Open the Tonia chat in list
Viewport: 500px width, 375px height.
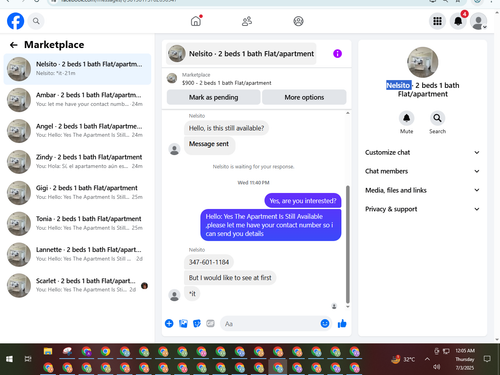(77, 223)
